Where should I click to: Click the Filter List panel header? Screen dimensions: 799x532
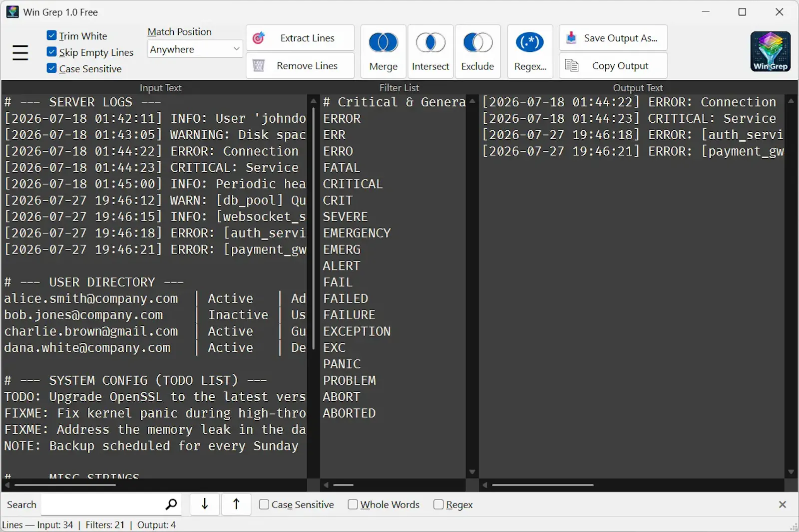click(x=399, y=88)
